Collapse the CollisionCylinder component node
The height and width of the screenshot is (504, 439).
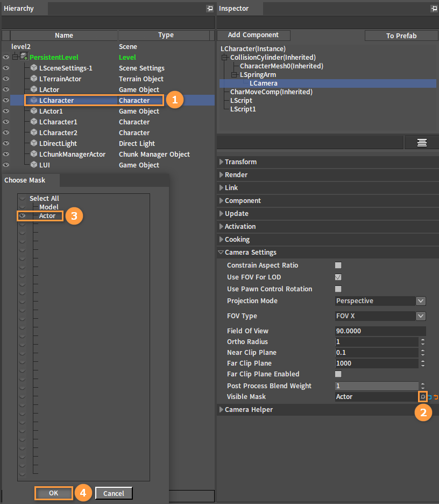point(224,58)
